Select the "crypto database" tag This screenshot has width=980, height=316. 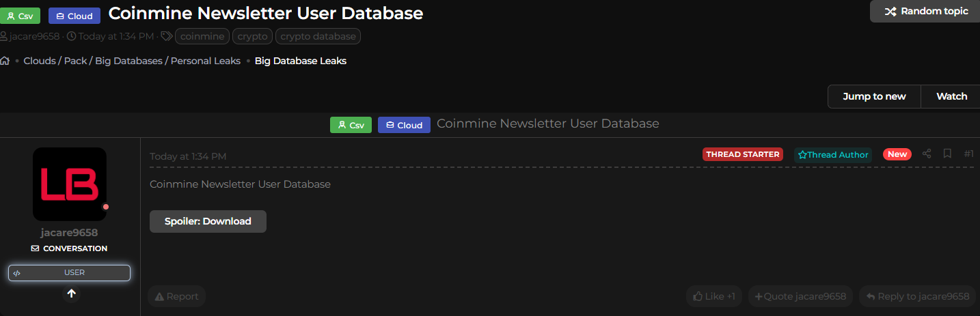tap(318, 36)
